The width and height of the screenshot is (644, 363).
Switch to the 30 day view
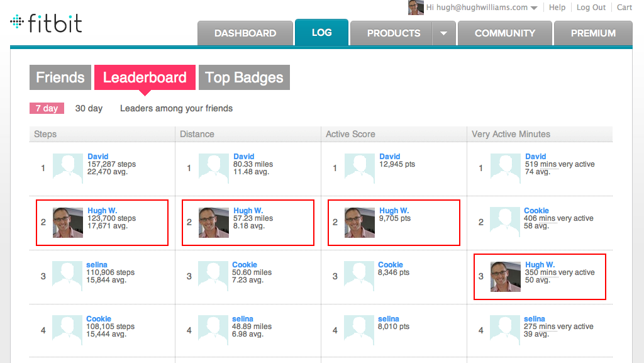pos(89,108)
